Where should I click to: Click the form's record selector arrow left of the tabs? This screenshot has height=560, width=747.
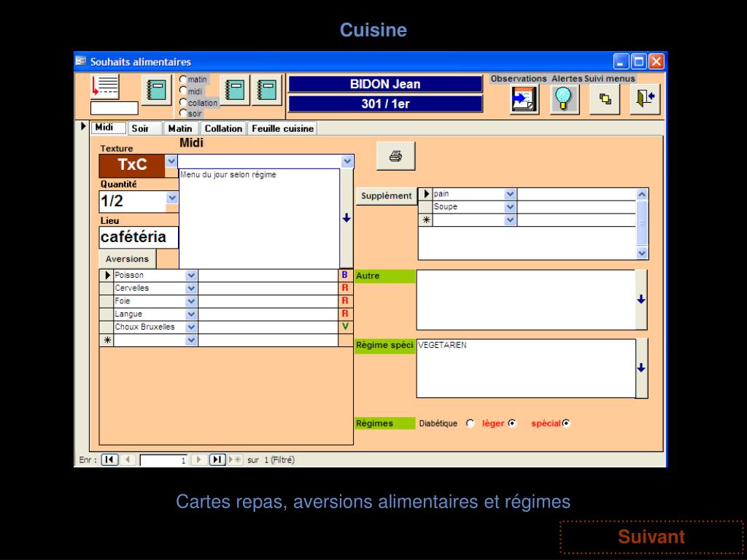[83, 127]
